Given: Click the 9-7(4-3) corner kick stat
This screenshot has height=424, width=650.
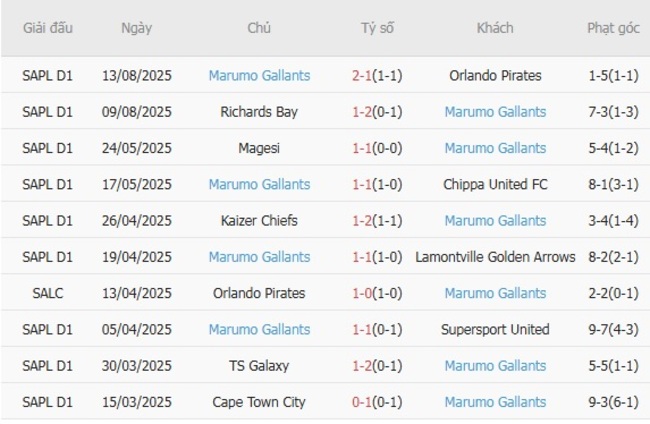Looking at the screenshot, I should point(613,329).
